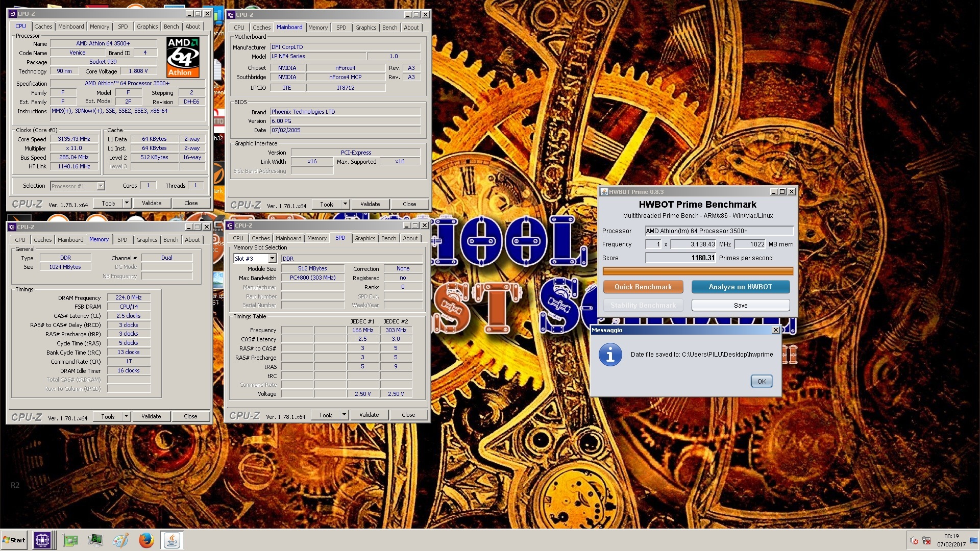
Task: Click title bar icon of CPU-Z CPU window
Action: tap(13, 14)
